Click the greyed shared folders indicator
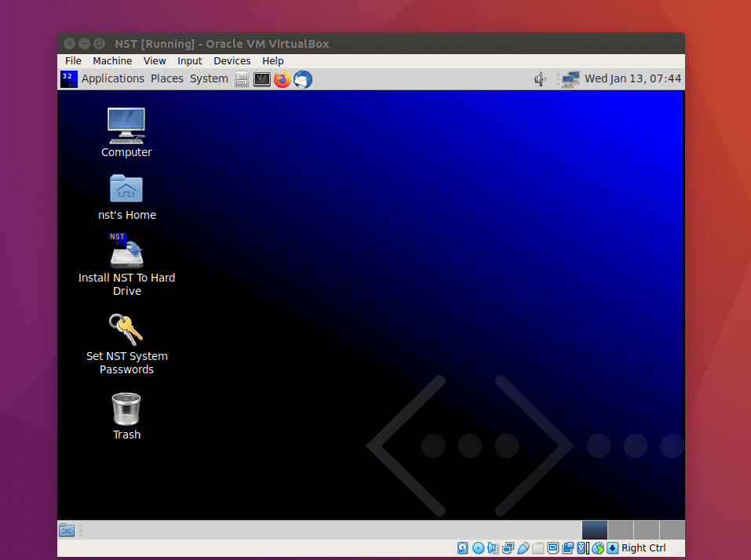Viewport: 751px width, 560px height. (x=538, y=548)
